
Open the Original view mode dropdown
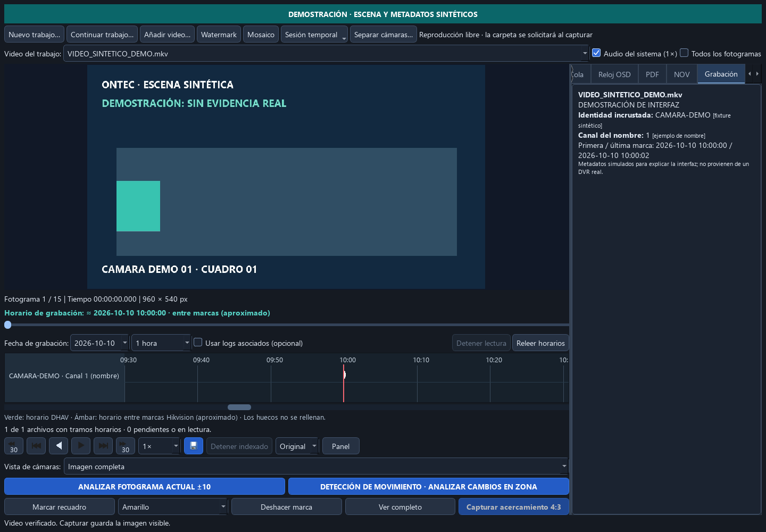click(297, 446)
